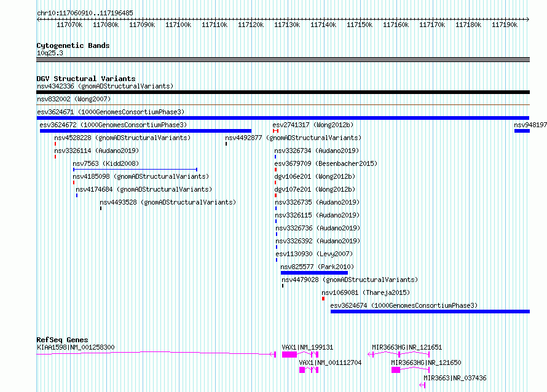Viewport: 547px width, 392px height.
Task: Click the 117160k ruler label
Action: click(x=396, y=25)
